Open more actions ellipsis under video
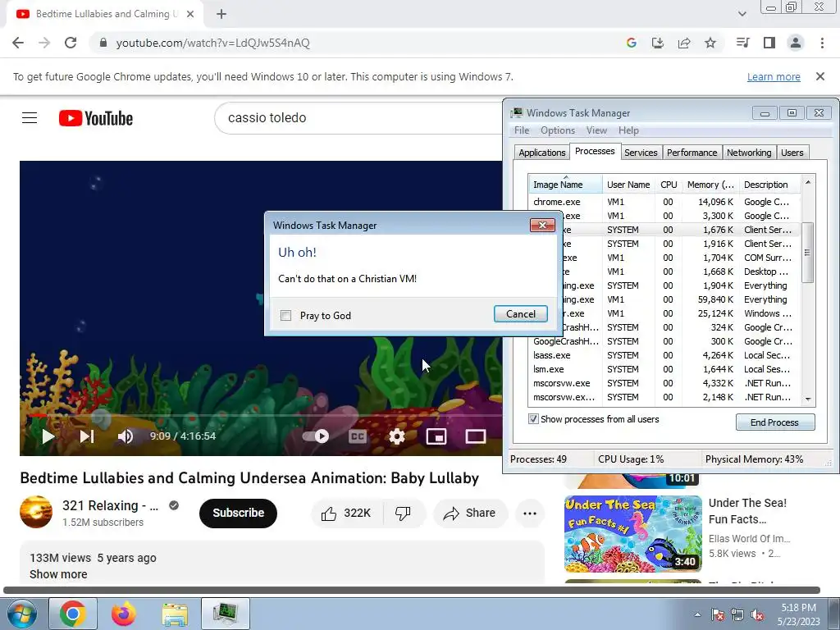The image size is (840, 630). tap(529, 514)
